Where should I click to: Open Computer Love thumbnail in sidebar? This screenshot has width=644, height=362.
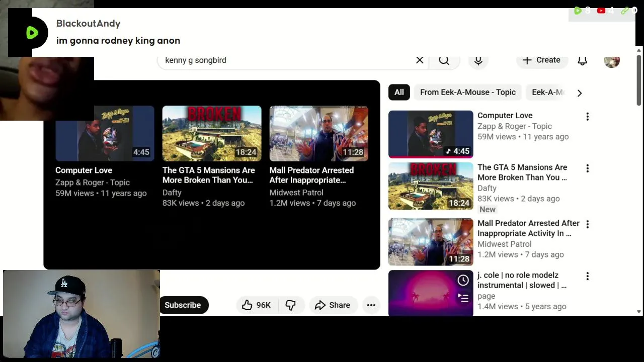[431, 134]
